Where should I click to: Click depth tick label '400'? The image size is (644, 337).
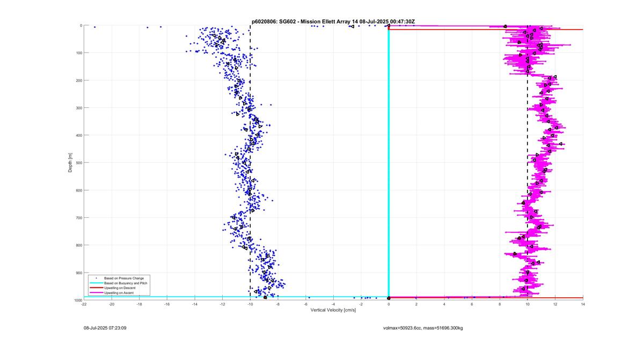point(78,135)
